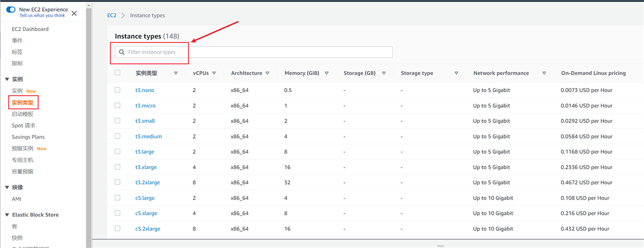Open AMI in the sidebar
This screenshot has height=248, width=644.
tap(16, 199)
